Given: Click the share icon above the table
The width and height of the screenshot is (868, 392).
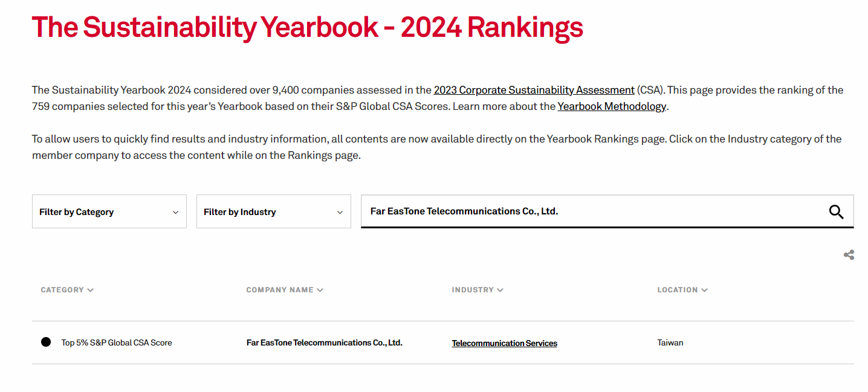Looking at the screenshot, I should click(849, 255).
